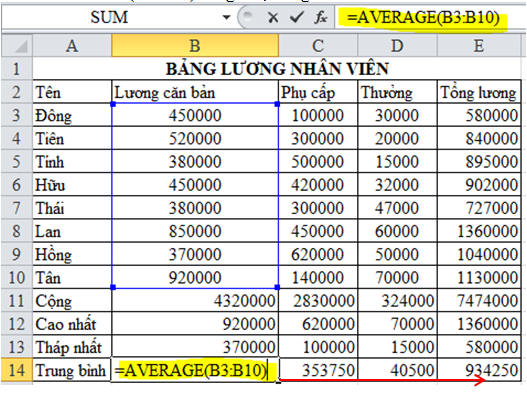The image size is (527, 393).
Task: Select column A header
Action: point(72,45)
